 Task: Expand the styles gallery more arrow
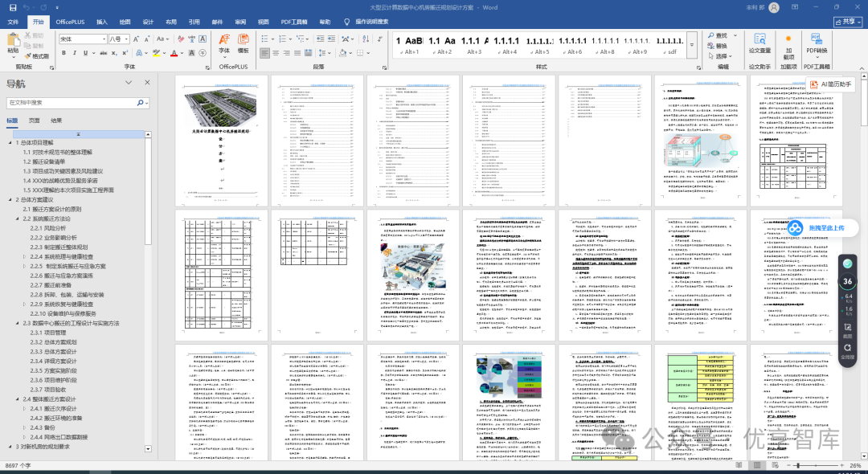tap(692, 45)
